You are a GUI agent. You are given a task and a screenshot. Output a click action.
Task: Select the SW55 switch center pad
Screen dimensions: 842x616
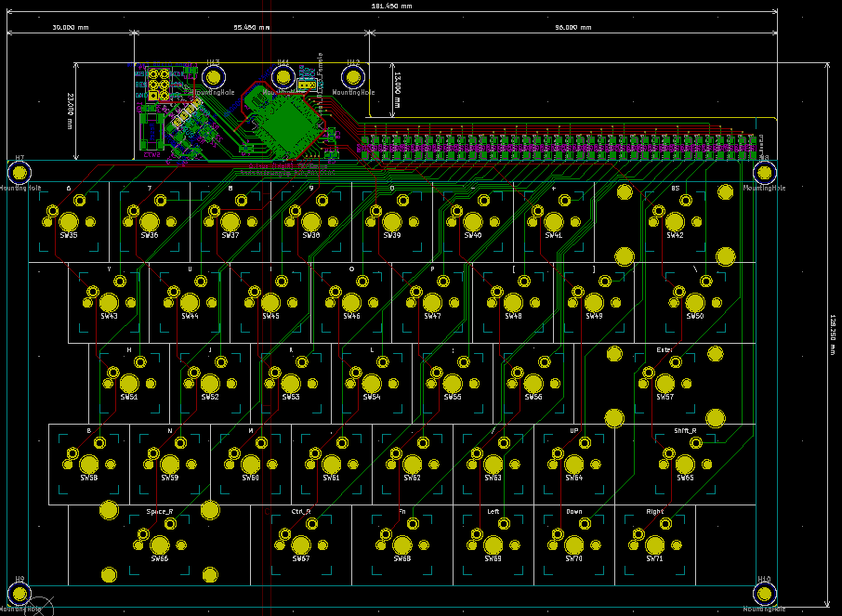[x=453, y=384]
